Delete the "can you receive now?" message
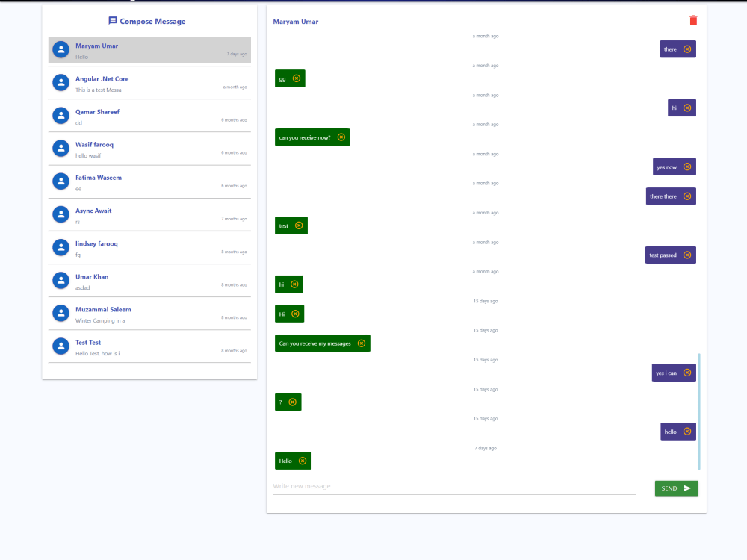Viewport: 747px width, 560px height. (x=342, y=137)
